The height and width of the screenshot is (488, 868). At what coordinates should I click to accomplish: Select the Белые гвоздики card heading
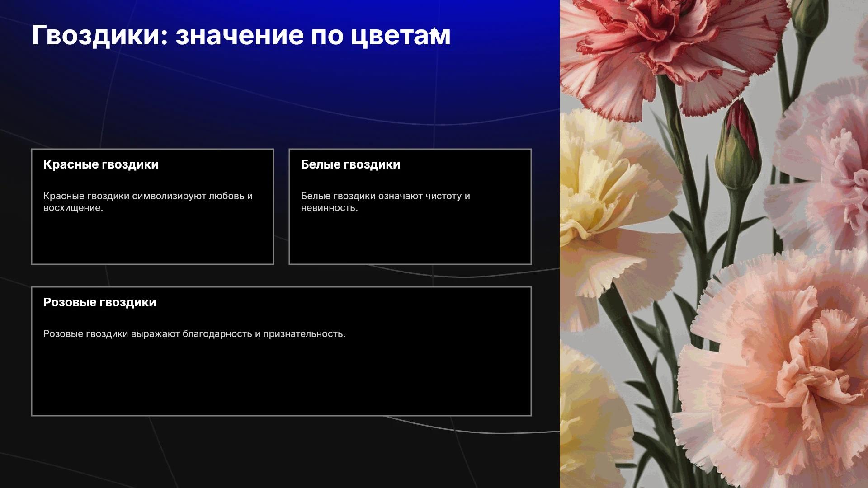point(350,164)
